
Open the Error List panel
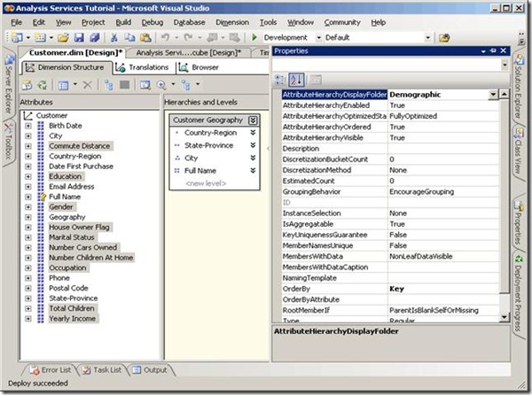(51, 369)
